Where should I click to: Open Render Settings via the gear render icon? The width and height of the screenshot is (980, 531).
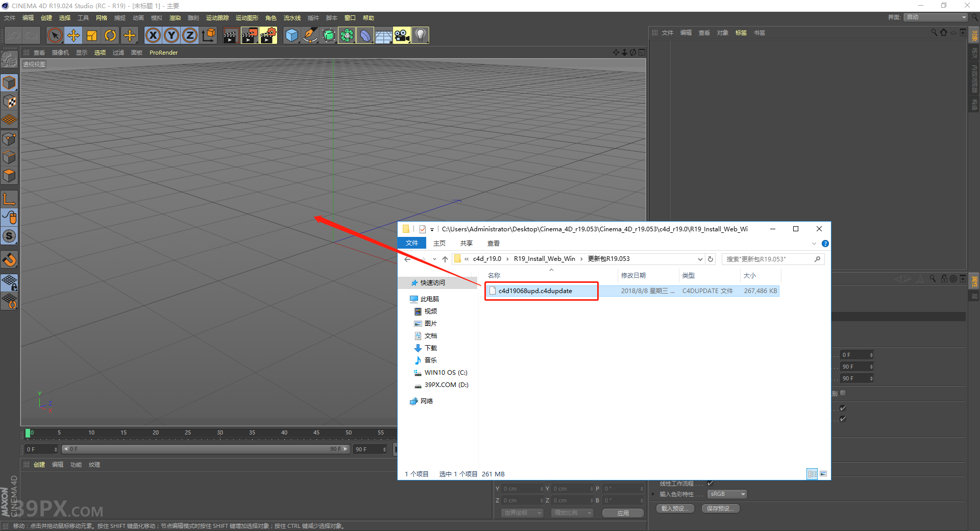tap(268, 35)
